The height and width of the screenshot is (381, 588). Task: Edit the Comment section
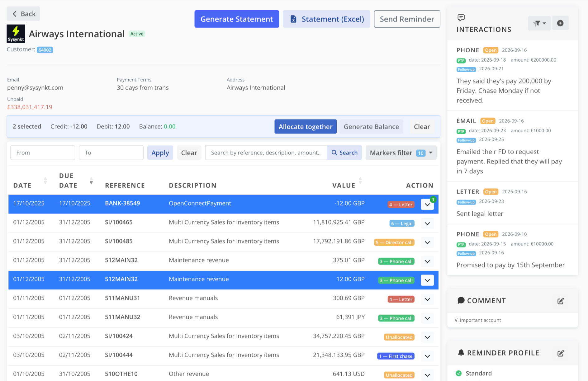[561, 301]
